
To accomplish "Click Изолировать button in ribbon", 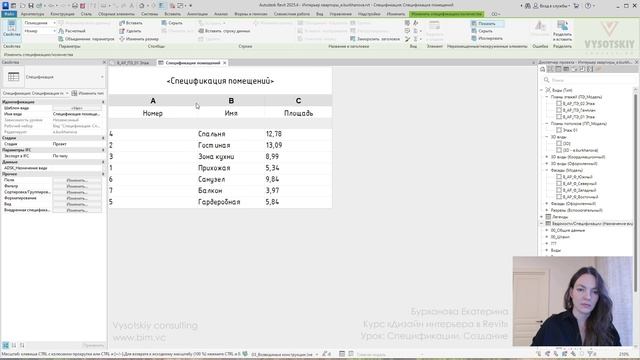I will (x=487, y=38).
